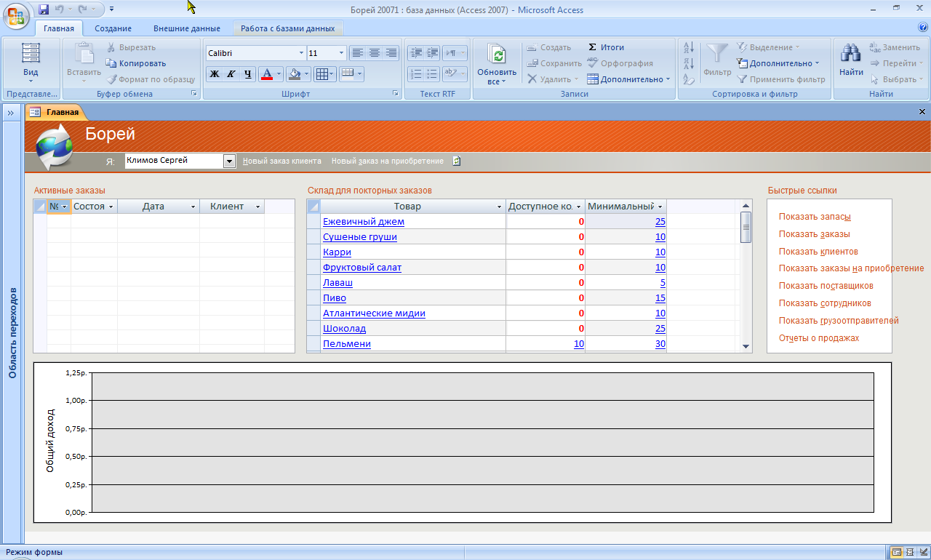Open Дополнительно filter options dropdown
The image size is (931, 560).
point(778,63)
